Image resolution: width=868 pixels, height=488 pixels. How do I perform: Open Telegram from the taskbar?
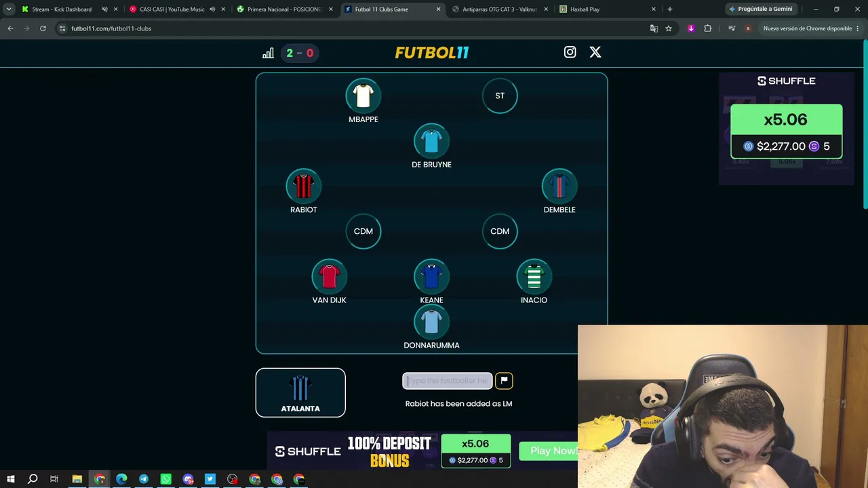point(144,479)
